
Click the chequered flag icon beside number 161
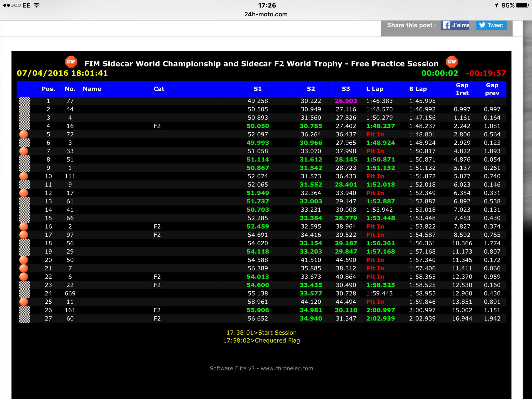coord(25,310)
